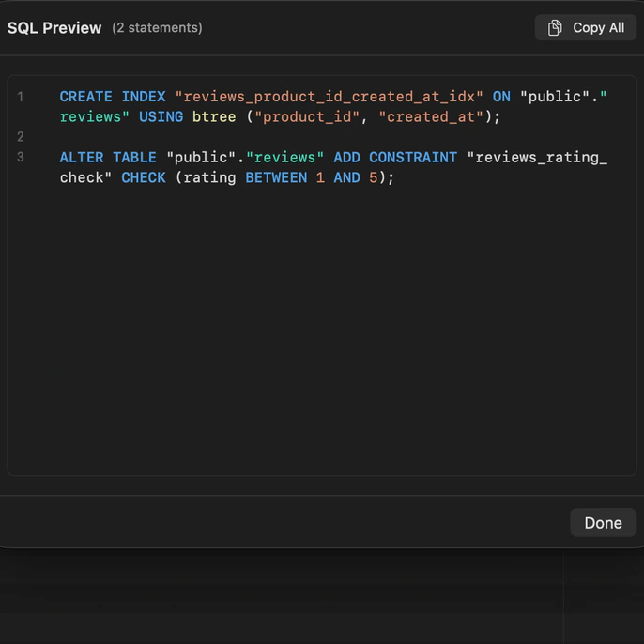Click the ON keyword on line 1
This screenshot has width=644, height=644.
pos(501,97)
